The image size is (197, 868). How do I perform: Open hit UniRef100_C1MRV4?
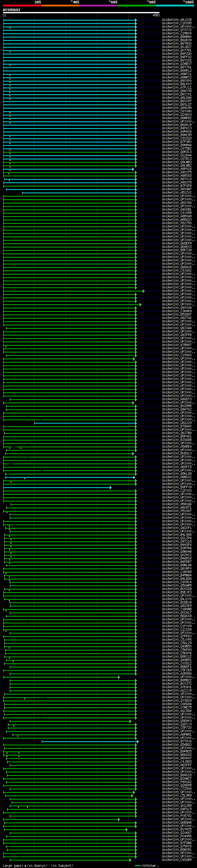click(177, 33)
